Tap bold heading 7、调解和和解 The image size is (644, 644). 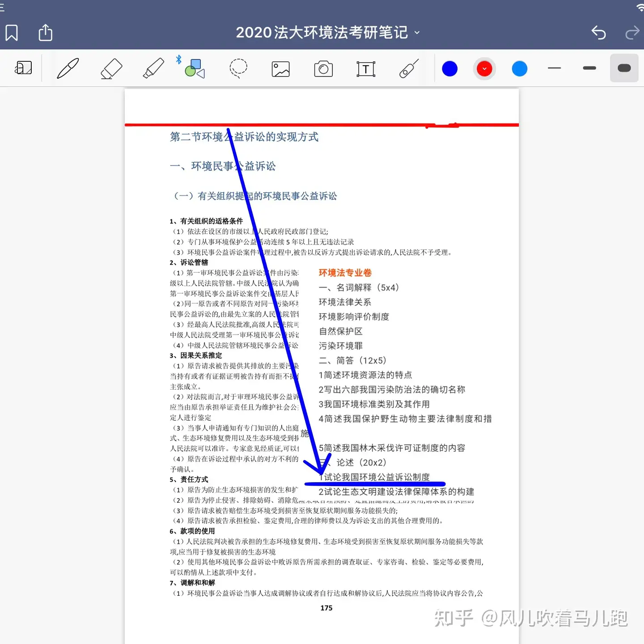point(192,583)
